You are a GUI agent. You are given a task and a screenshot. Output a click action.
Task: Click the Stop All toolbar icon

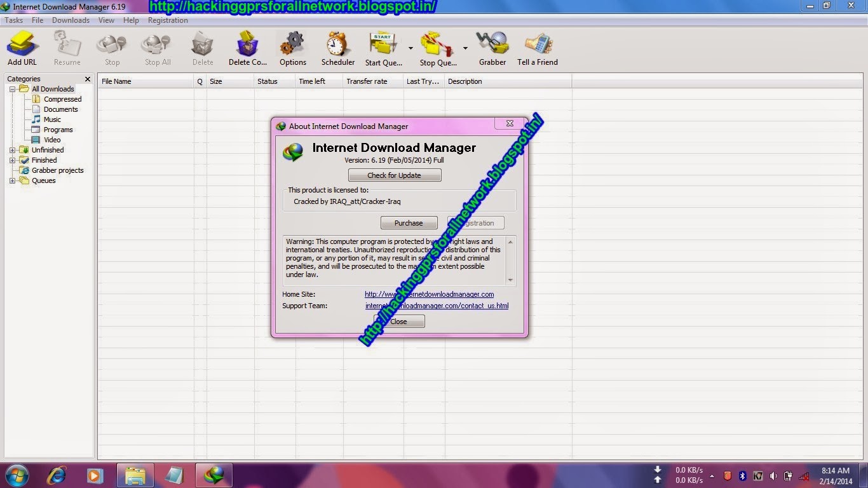[158, 49]
